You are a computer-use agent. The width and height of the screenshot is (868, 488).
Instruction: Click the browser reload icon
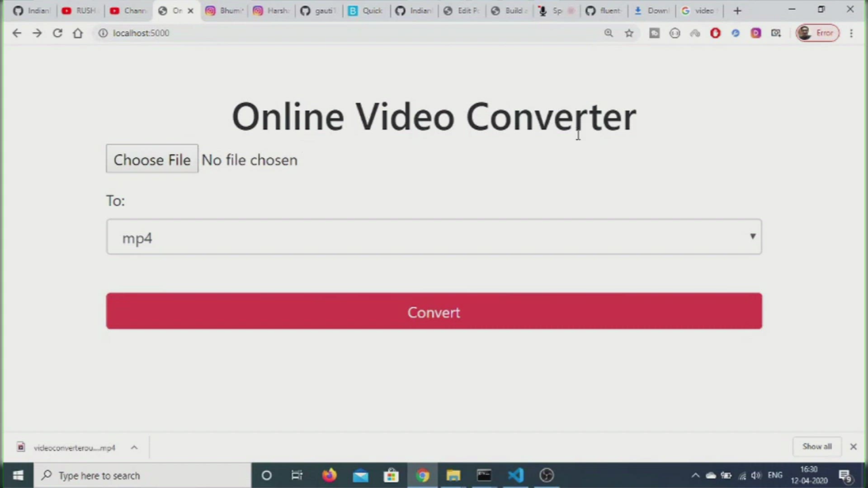coord(57,33)
